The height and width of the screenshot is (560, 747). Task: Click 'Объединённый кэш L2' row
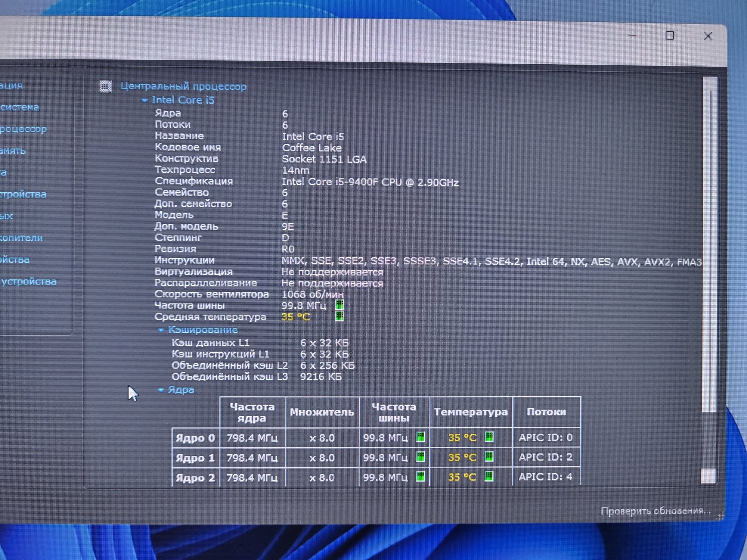[263, 365]
